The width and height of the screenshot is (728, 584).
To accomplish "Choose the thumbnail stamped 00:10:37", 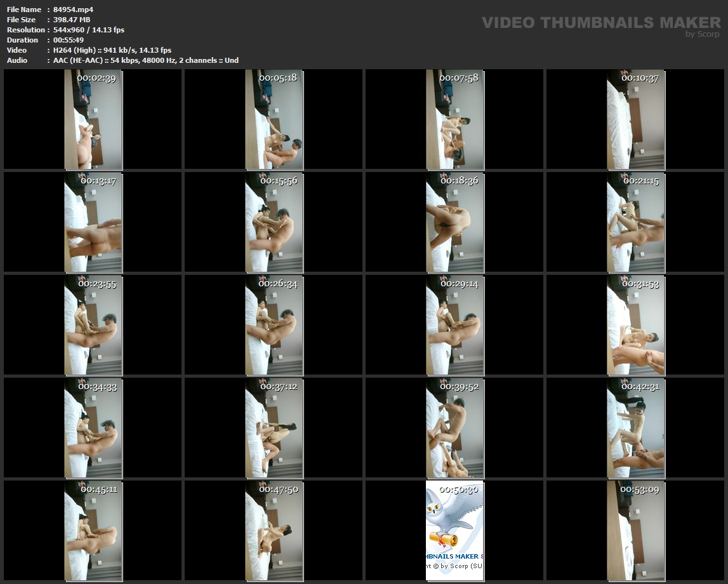I will tap(635, 120).
